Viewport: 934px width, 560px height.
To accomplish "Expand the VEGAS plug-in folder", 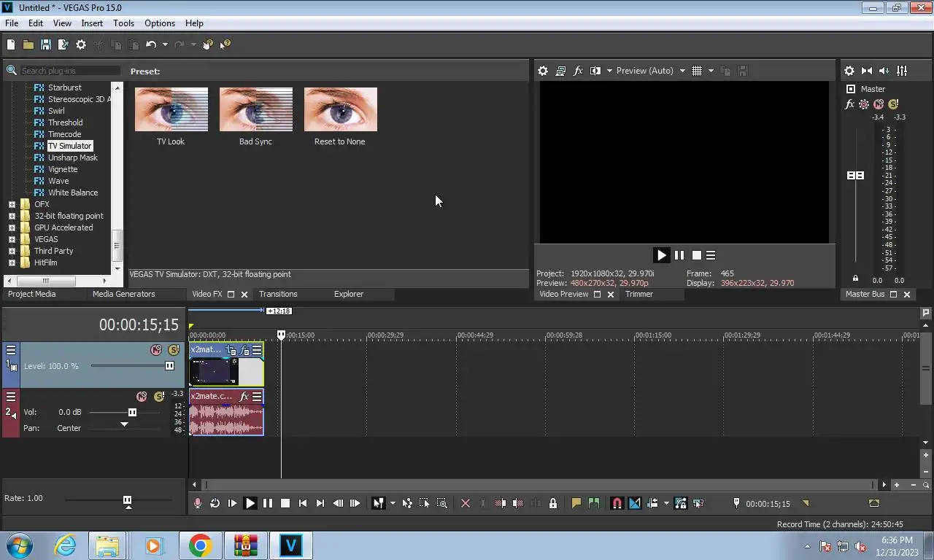I will 12,239.
